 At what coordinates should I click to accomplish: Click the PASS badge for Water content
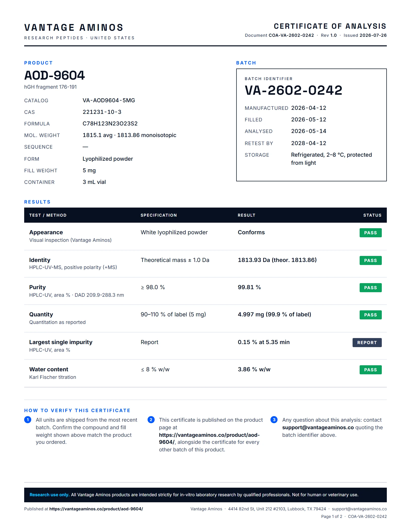coord(370,370)
